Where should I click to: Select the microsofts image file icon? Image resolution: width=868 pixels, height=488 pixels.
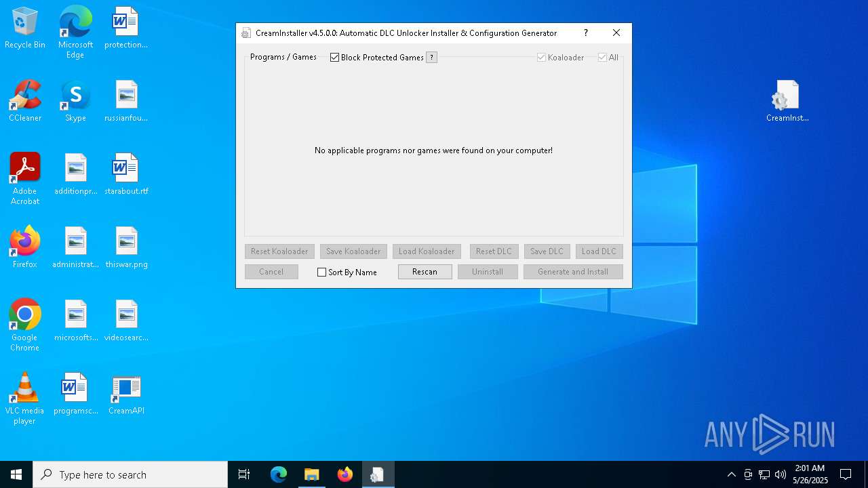tap(75, 321)
